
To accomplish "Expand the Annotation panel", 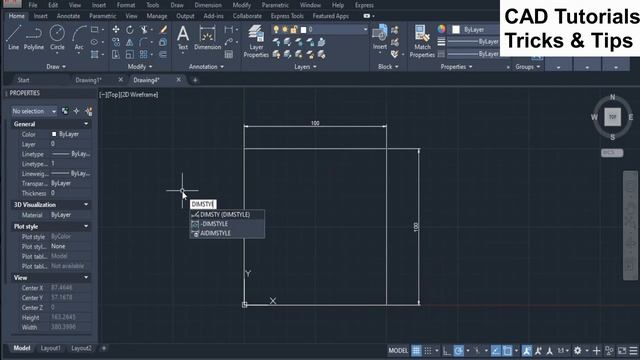I will pyautogui.click(x=206, y=67).
